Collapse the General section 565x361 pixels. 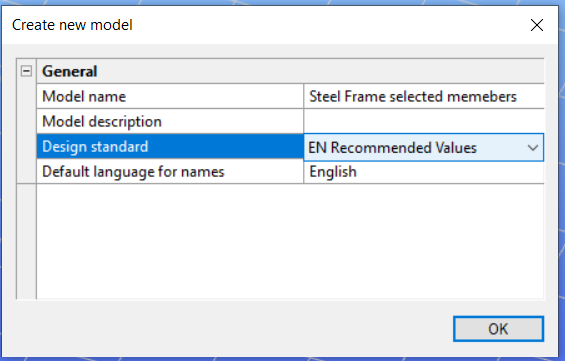click(x=26, y=71)
